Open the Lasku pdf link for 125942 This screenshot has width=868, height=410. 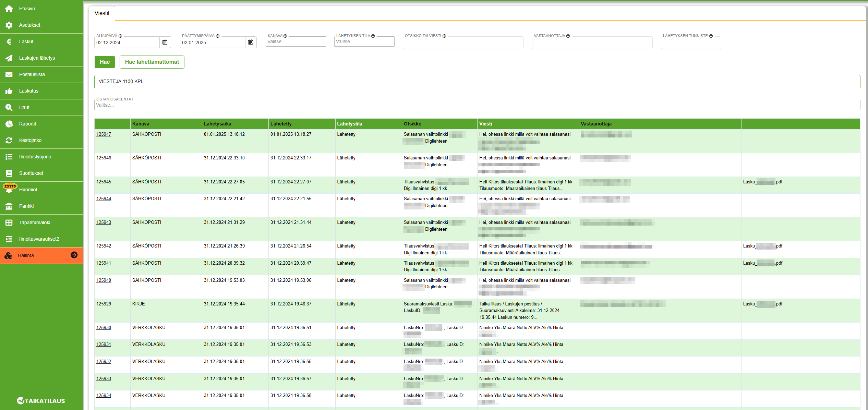[x=763, y=246]
